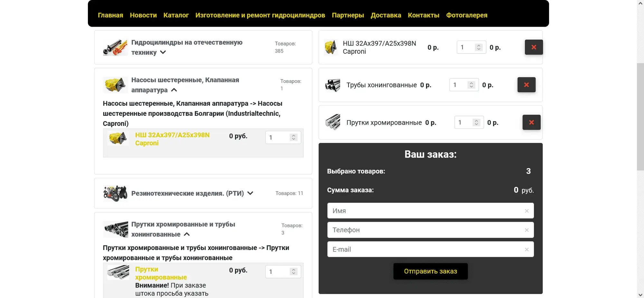
Task: Click the Резинотехнические изделия category image
Action: click(x=115, y=193)
